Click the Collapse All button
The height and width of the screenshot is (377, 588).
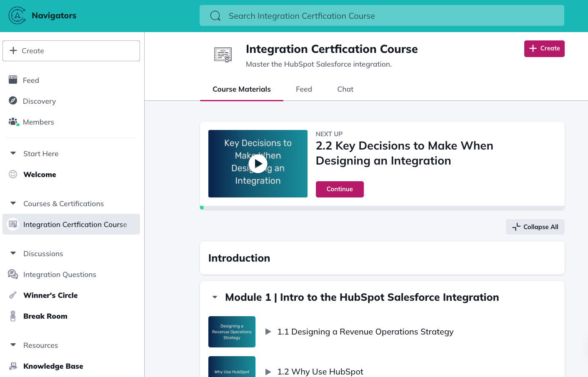tap(535, 227)
